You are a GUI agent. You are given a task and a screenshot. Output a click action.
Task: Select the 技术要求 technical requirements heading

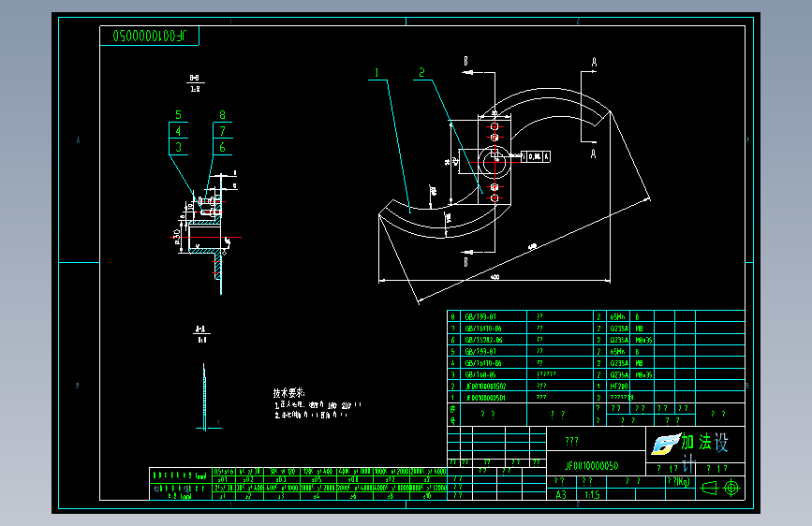coord(289,393)
